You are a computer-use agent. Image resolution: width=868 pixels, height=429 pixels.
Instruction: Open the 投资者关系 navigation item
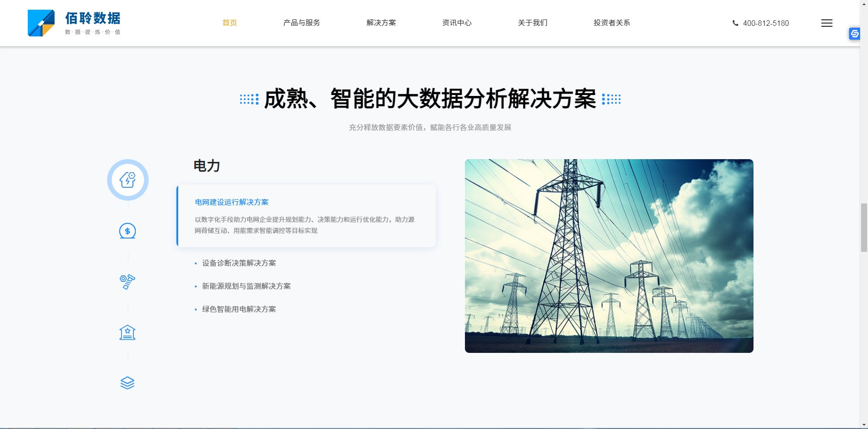(612, 23)
